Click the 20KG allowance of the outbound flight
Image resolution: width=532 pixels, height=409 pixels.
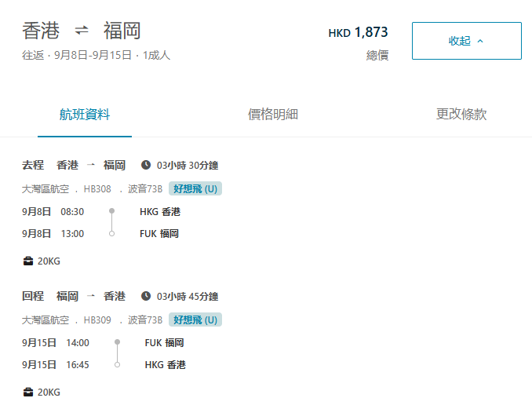(x=49, y=261)
